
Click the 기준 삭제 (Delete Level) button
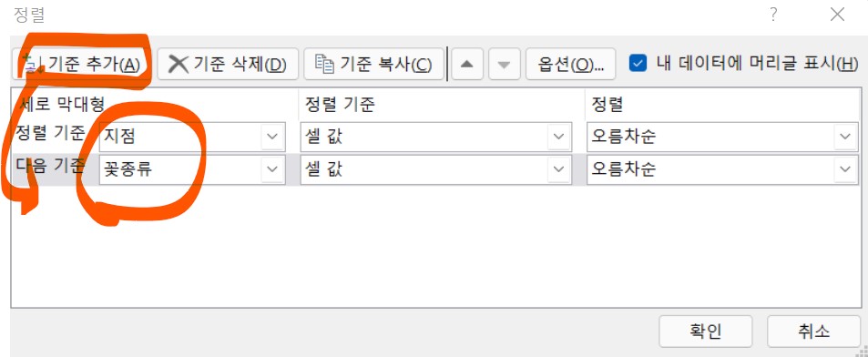228,64
